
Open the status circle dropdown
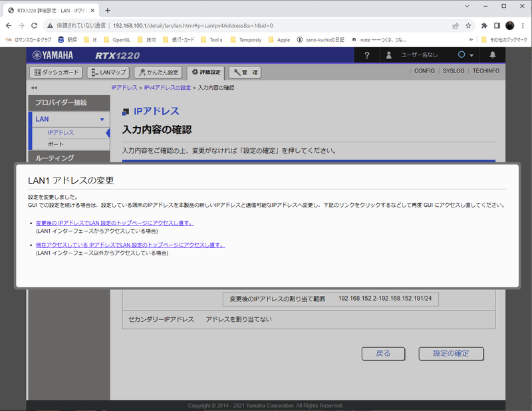(465, 55)
